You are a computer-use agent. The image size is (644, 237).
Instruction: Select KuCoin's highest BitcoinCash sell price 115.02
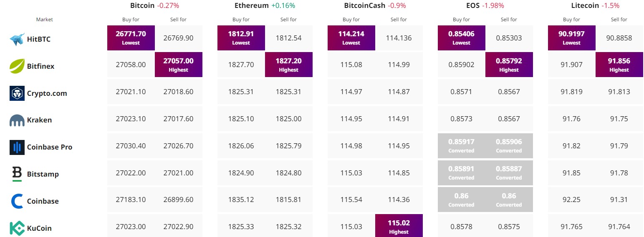point(399,226)
